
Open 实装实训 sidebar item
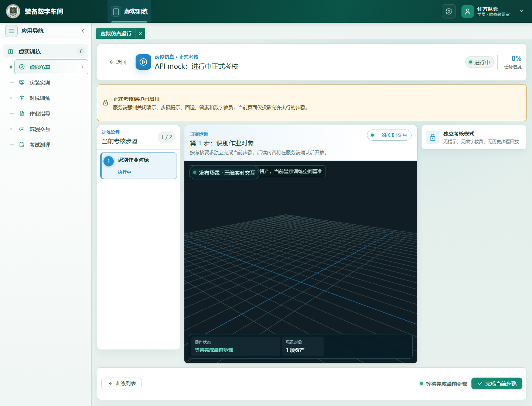click(51, 82)
